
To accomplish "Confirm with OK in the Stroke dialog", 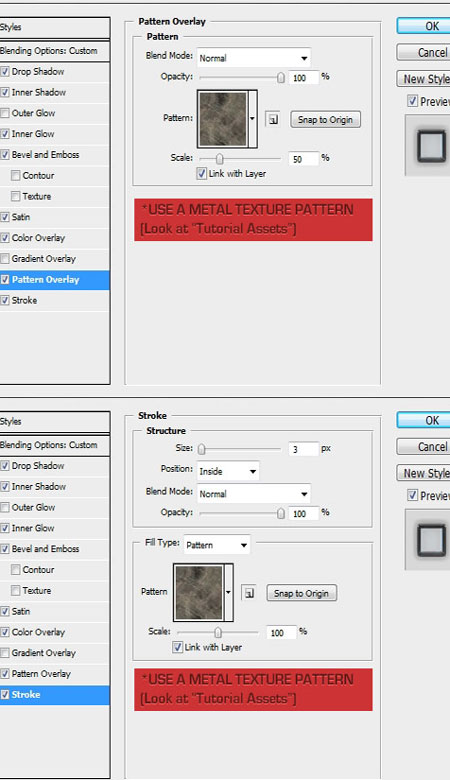I will pos(424,420).
